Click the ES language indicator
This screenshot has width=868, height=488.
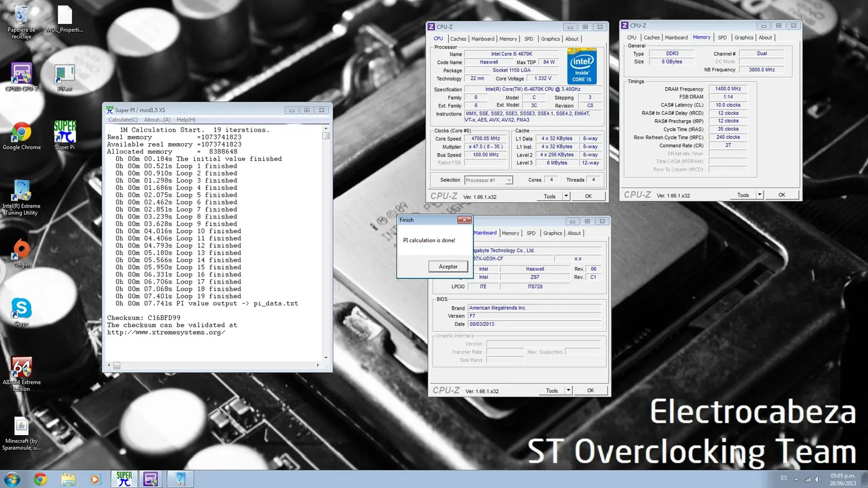(784, 478)
